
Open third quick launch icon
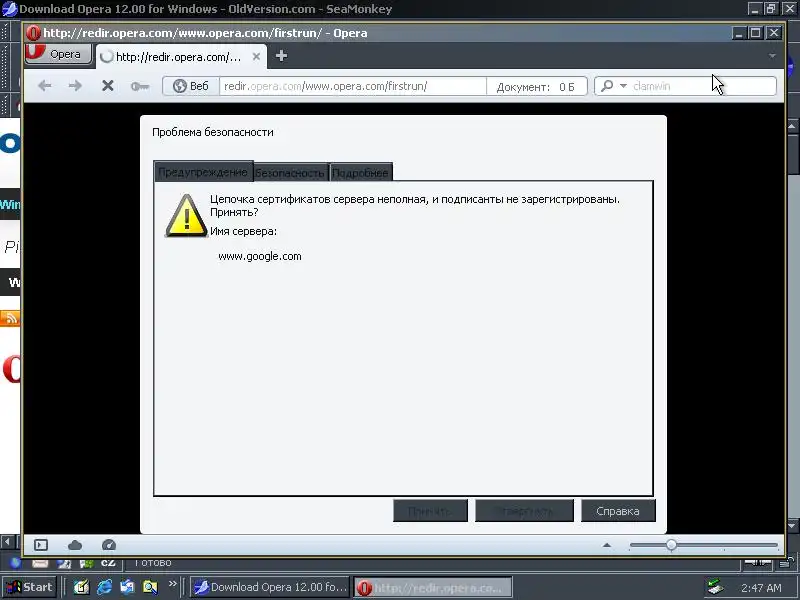tap(127, 587)
